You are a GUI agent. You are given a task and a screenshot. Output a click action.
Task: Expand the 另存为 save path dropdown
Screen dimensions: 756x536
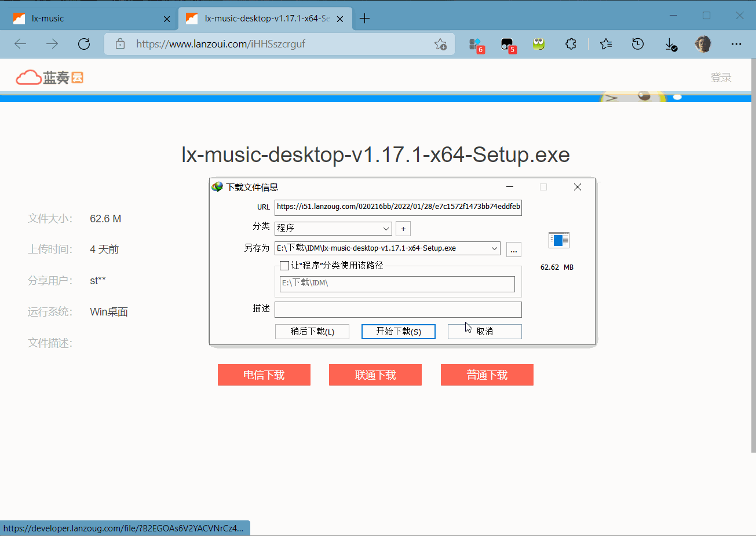coord(494,248)
